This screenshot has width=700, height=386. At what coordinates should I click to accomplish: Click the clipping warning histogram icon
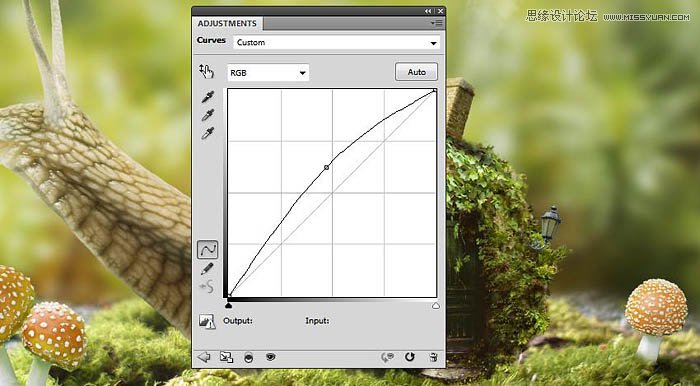207,321
